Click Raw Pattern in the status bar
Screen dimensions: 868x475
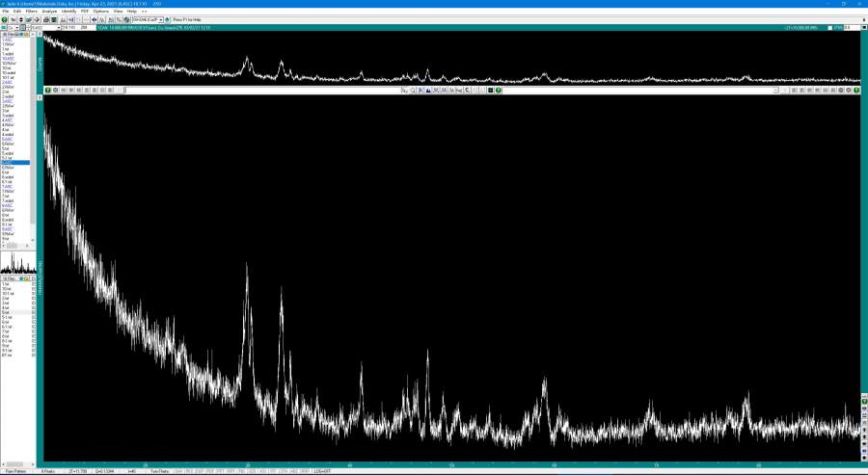click(x=15, y=471)
